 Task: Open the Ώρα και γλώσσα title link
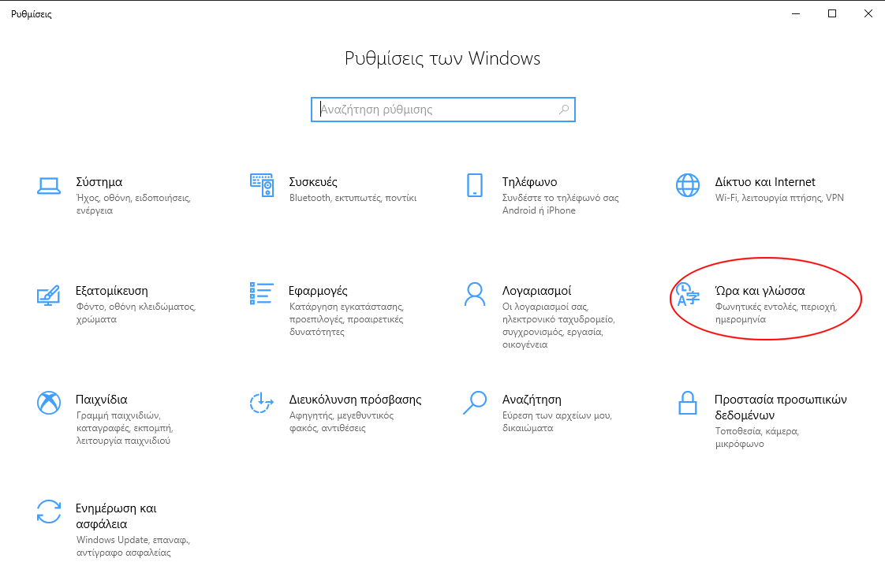759,291
